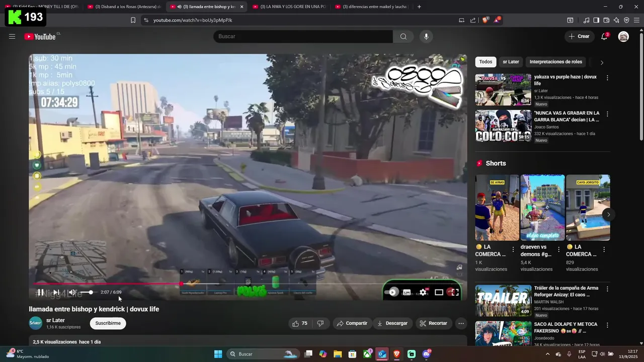Open File Explorer from the taskbar
The image size is (644, 362).
[x=338, y=354]
